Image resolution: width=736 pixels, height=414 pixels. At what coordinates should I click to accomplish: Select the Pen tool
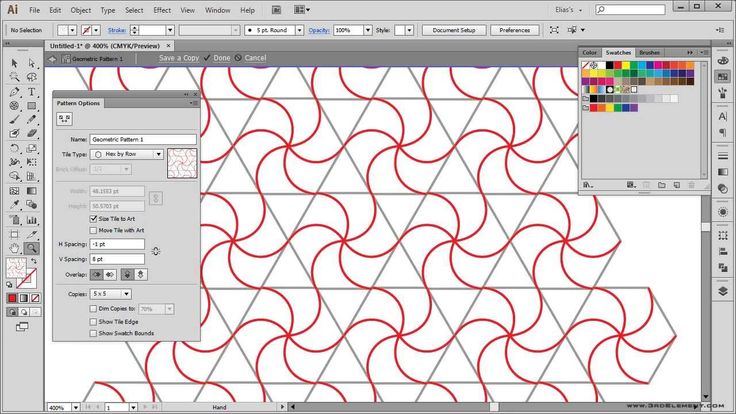coord(15,92)
